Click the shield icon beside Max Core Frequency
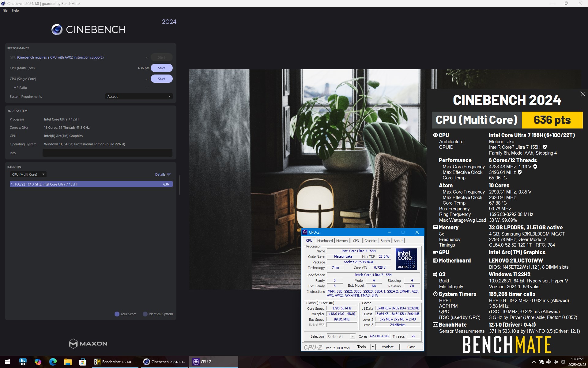The height and width of the screenshot is (368, 588). (535, 167)
